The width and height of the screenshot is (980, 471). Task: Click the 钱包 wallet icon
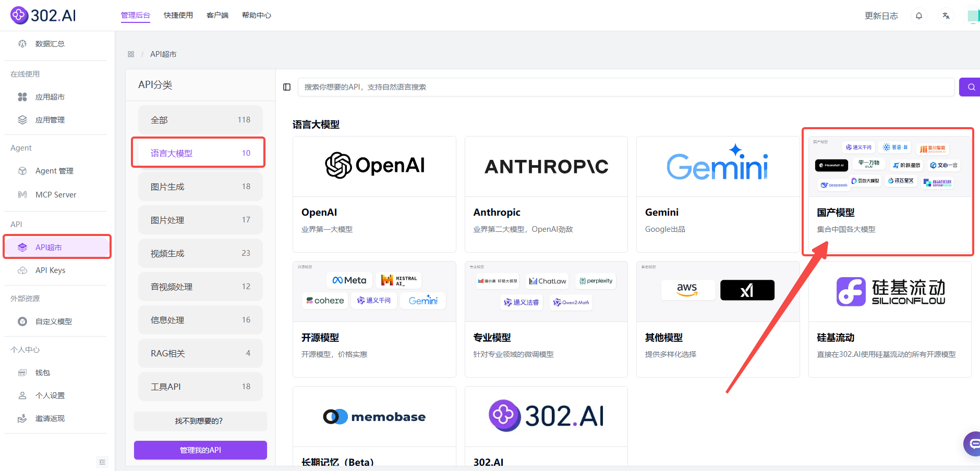click(x=22, y=373)
